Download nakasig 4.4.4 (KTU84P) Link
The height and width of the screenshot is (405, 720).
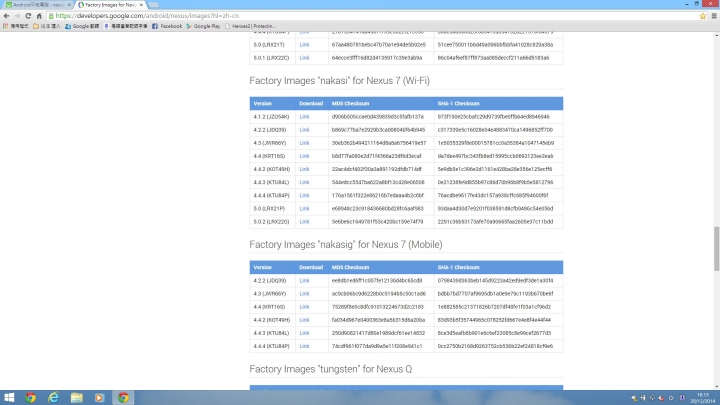(304, 346)
